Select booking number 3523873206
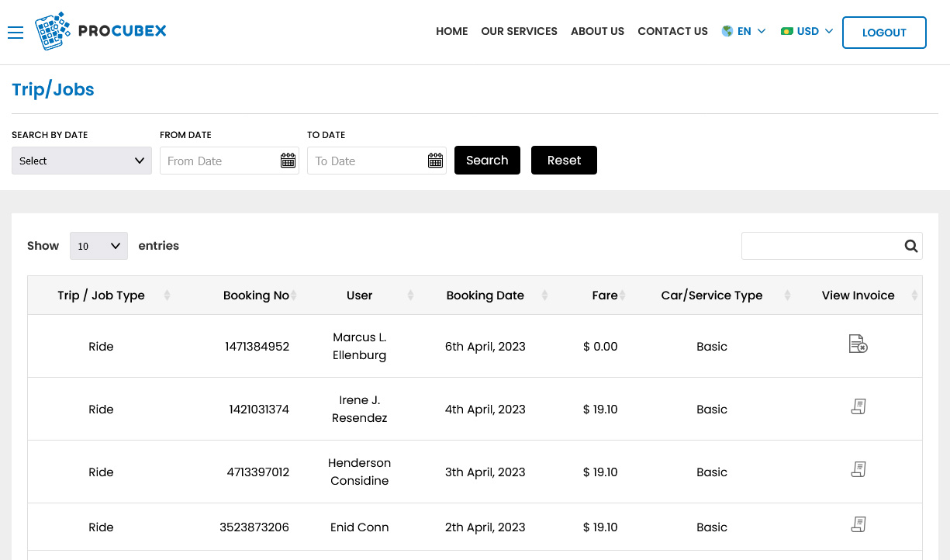950x560 pixels. pos(254,527)
